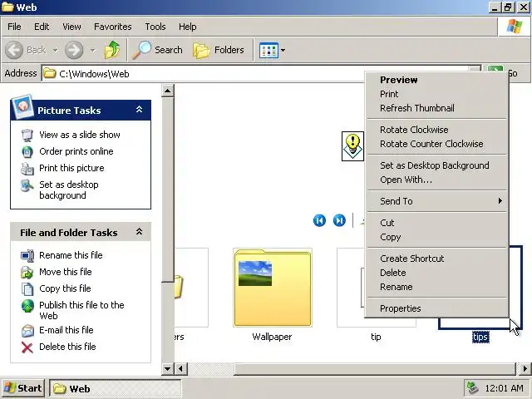532x399 pixels.
Task: Select Copy in the context menu
Action: (x=436, y=237)
